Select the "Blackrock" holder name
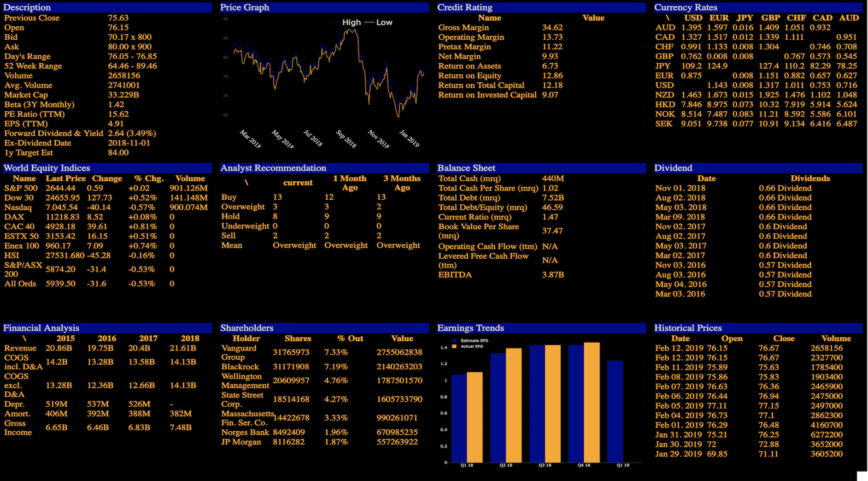868x481 pixels. click(x=240, y=367)
